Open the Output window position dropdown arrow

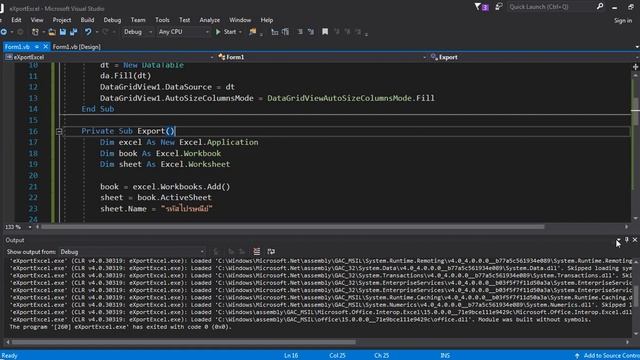tap(619, 240)
